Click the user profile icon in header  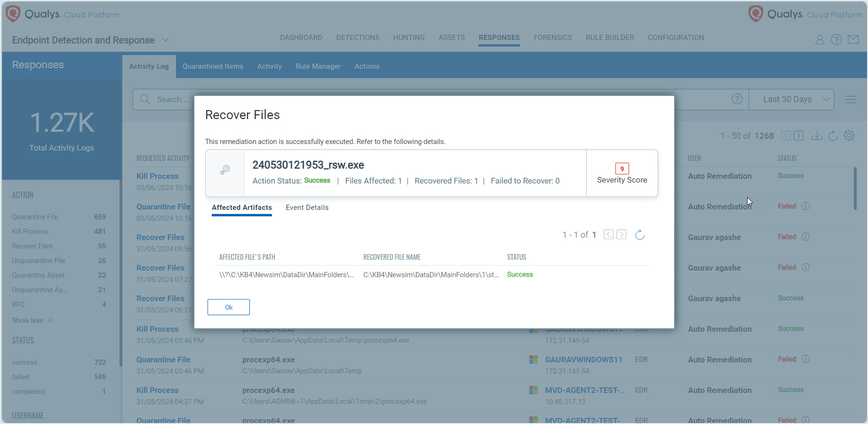(820, 40)
